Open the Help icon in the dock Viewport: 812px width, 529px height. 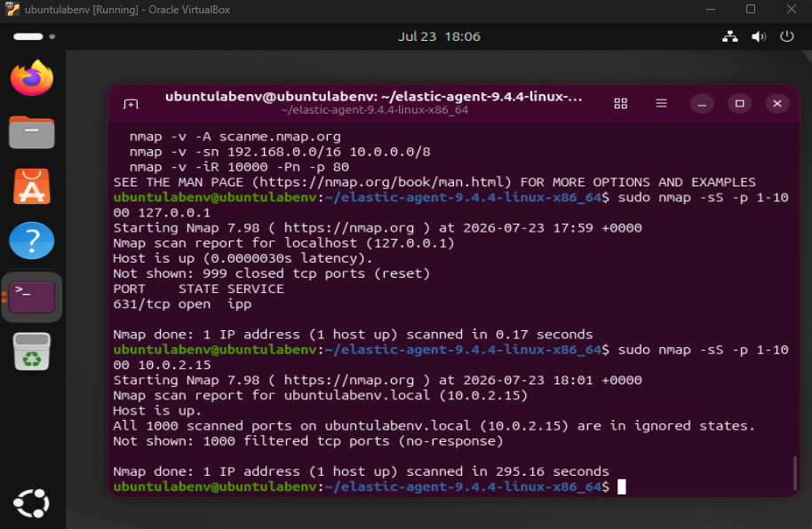(x=32, y=241)
